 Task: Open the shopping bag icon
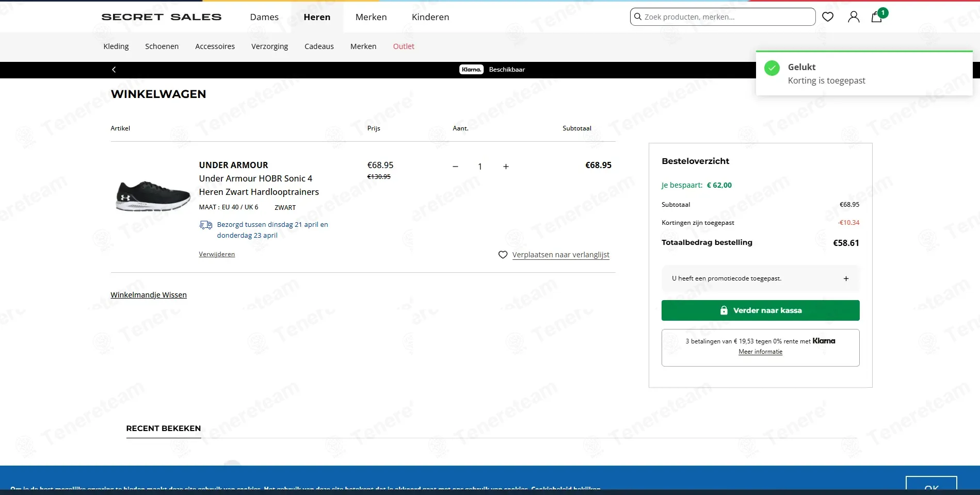(x=876, y=17)
